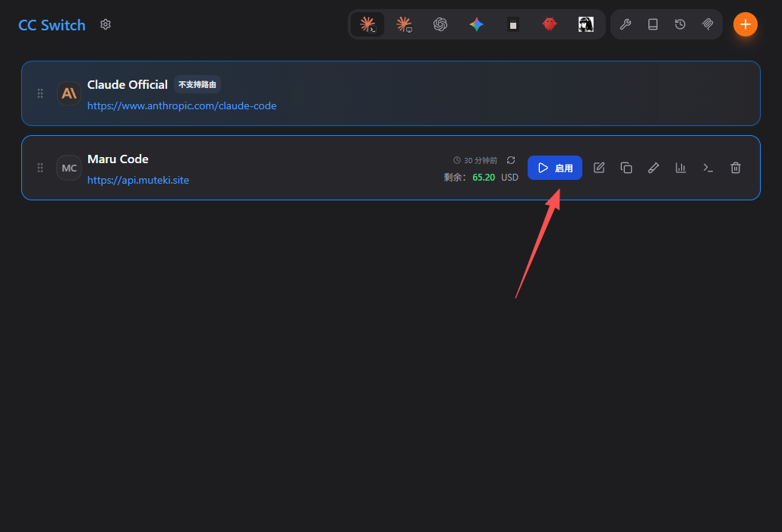
Task: Open the api.muteki.site link
Action: [138, 180]
